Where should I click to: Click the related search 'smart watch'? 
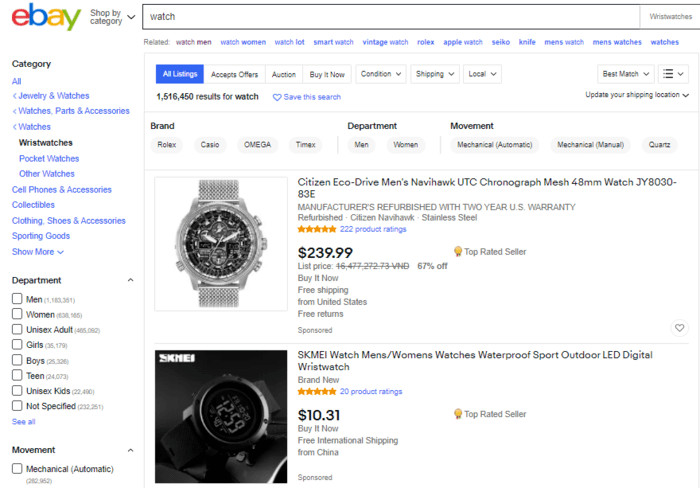coord(333,42)
